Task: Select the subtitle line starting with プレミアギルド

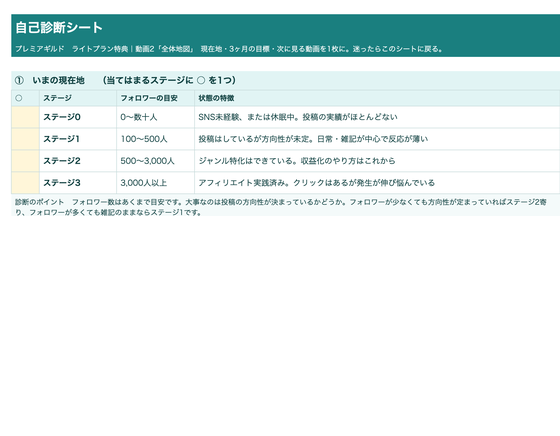Action: click(229, 49)
